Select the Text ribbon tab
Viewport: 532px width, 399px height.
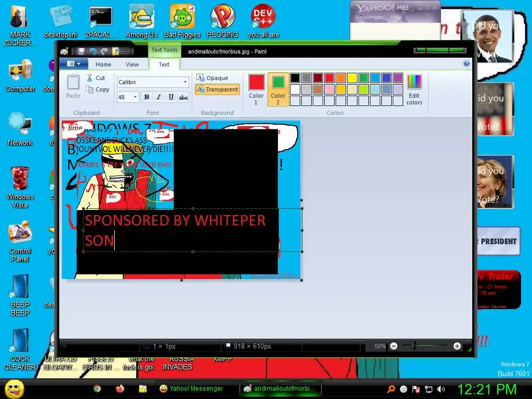point(164,64)
